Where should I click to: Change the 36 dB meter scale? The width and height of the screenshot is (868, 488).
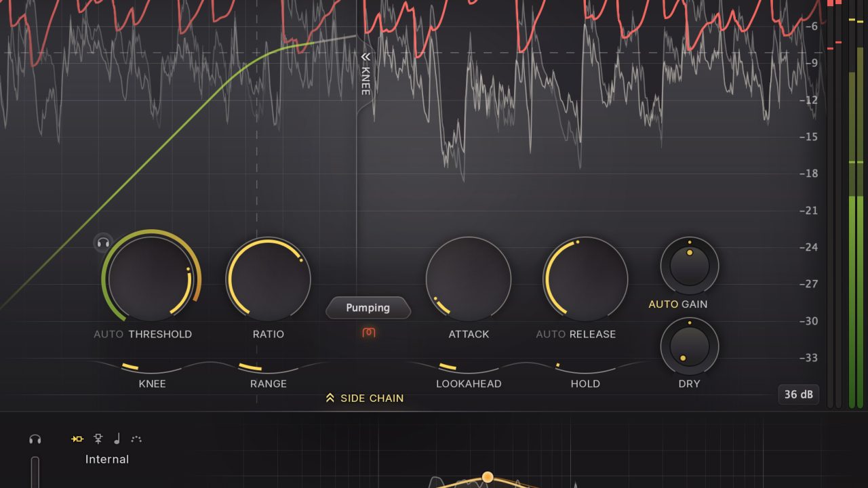coord(798,394)
